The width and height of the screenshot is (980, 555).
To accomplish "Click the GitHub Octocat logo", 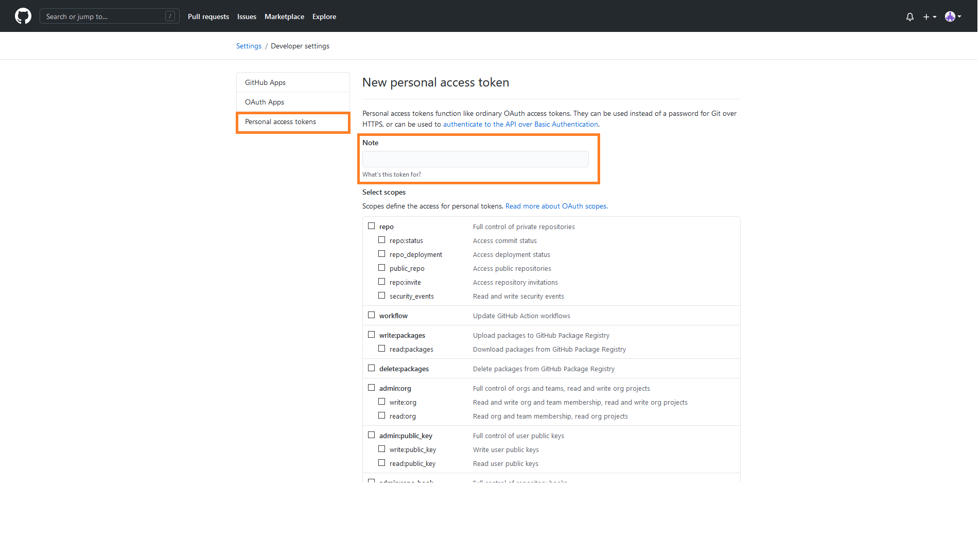I will (23, 16).
